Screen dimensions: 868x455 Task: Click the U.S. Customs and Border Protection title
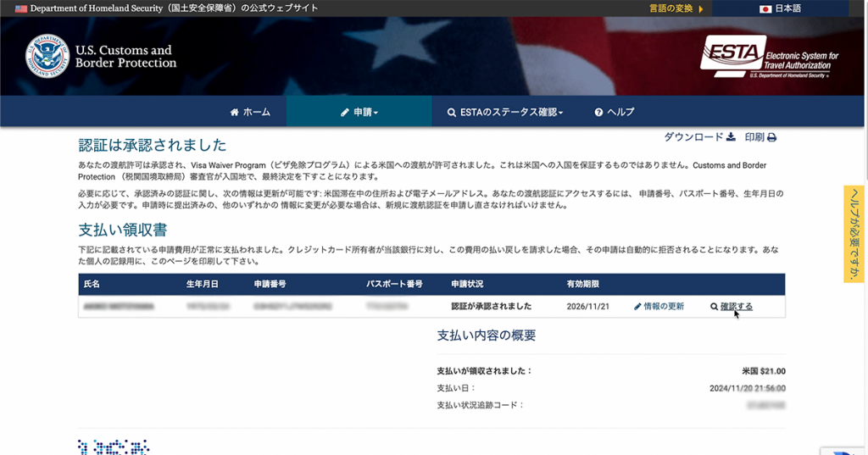click(125, 57)
